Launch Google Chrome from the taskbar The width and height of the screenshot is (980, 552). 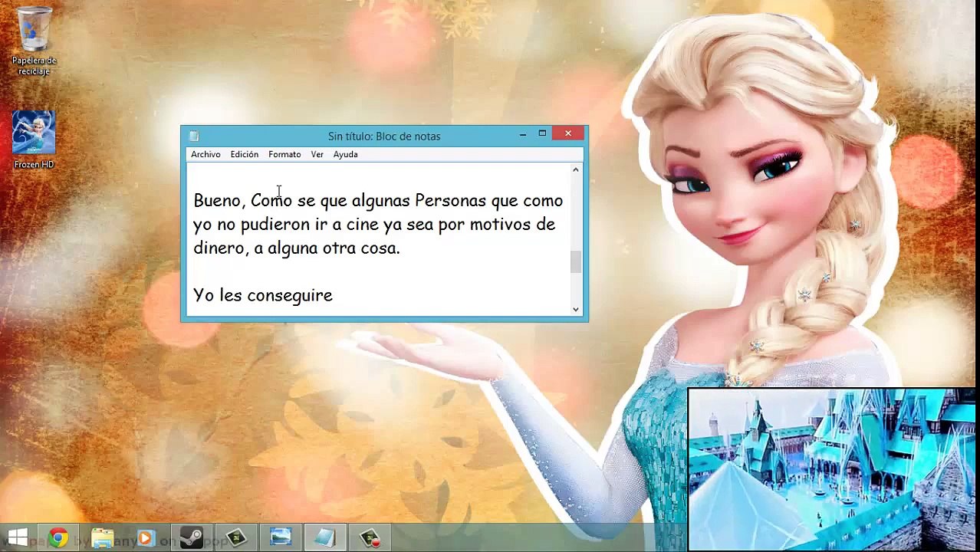[58, 538]
